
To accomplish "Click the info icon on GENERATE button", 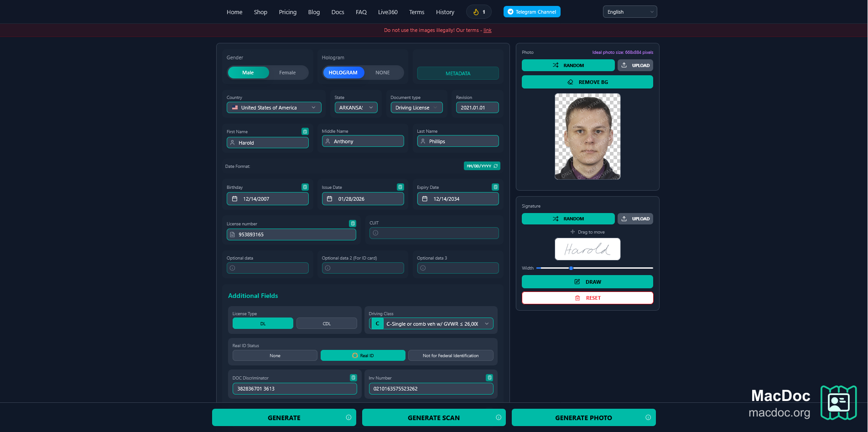I will (x=348, y=417).
